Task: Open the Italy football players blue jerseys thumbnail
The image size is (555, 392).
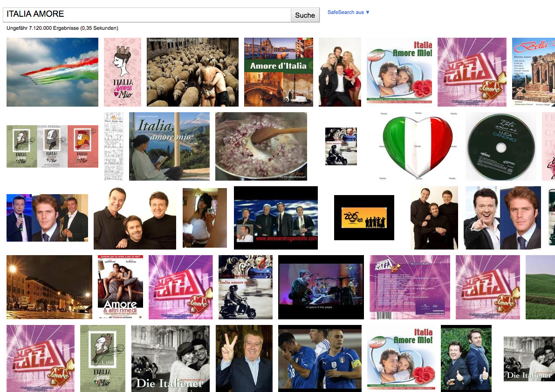Action: click(x=320, y=358)
